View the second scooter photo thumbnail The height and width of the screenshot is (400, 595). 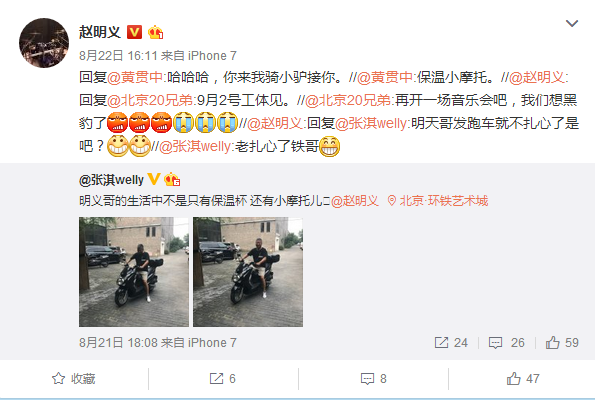coord(248,272)
